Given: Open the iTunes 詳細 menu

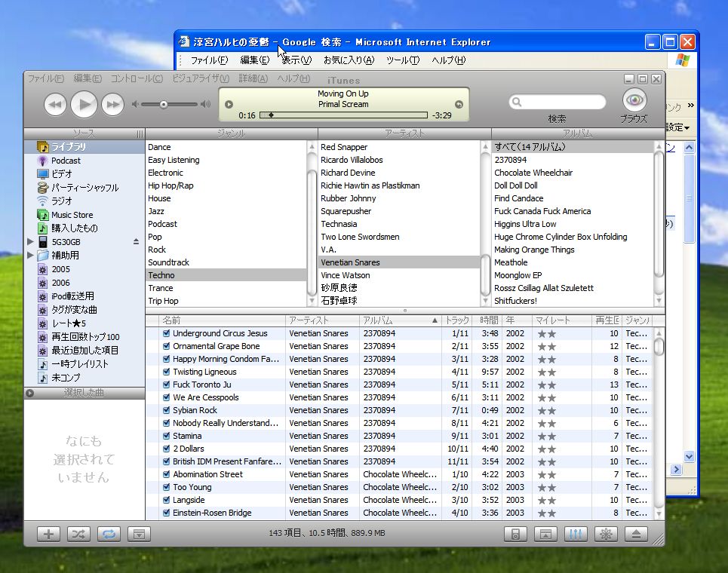Looking at the screenshot, I should 253,78.
